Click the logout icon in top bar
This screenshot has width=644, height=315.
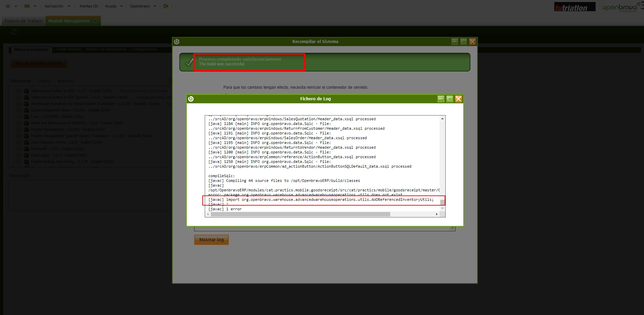(166, 6)
